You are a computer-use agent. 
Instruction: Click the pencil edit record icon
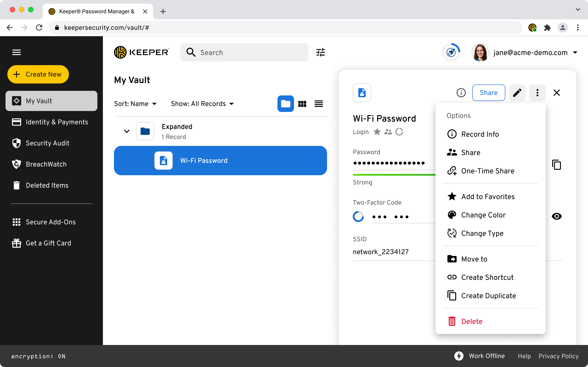tap(517, 92)
